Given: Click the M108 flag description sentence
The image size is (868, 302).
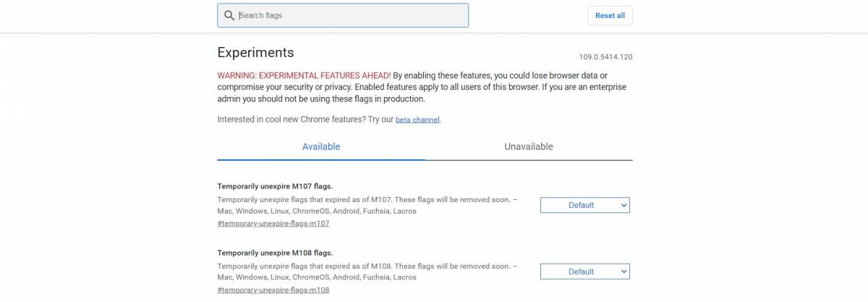Looking at the screenshot, I should click(365, 266).
